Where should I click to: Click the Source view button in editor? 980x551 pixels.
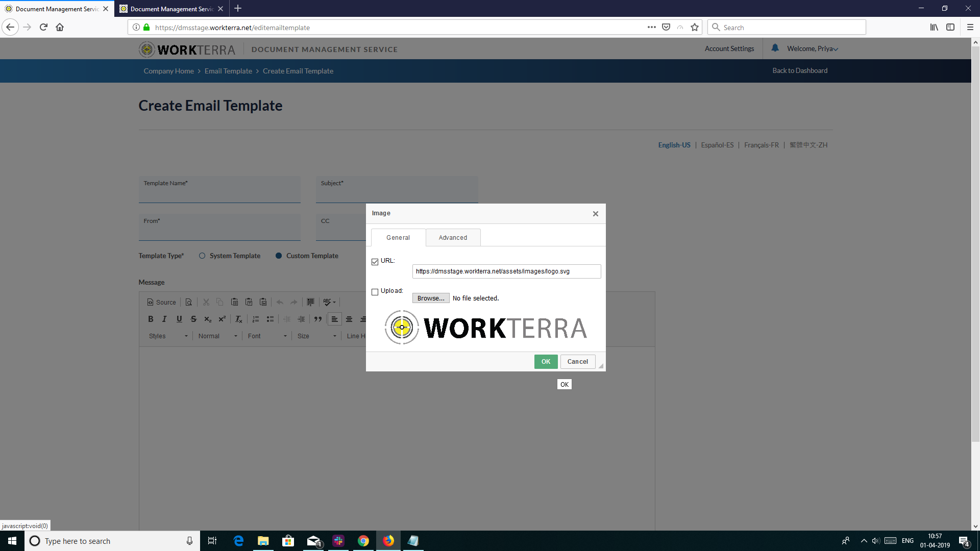coord(161,302)
